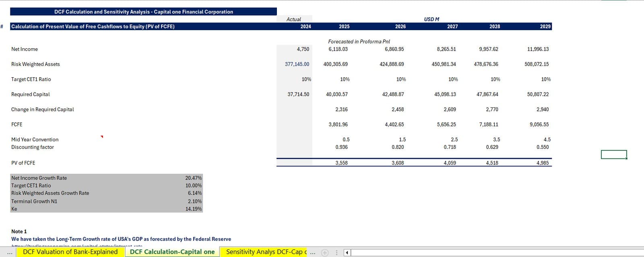Viewport: 644px width, 257px height.
Task: Select PV of FCFE value 4,985
Action: pos(543,163)
